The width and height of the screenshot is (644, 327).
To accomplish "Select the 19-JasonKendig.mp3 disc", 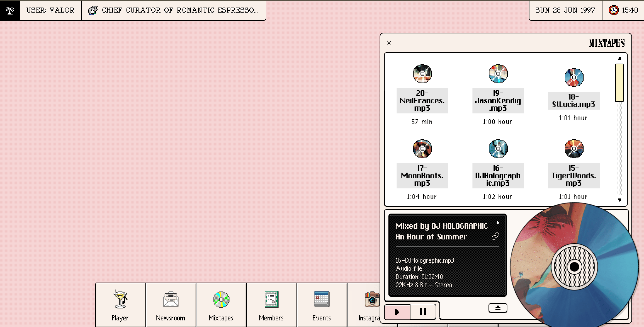I will pos(498,74).
